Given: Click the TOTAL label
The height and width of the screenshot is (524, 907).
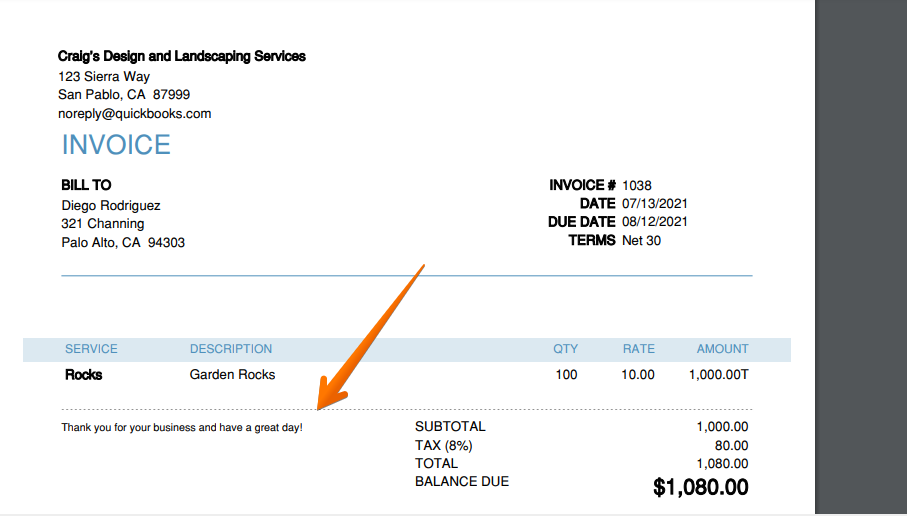Looking at the screenshot, I should (436, 463).
